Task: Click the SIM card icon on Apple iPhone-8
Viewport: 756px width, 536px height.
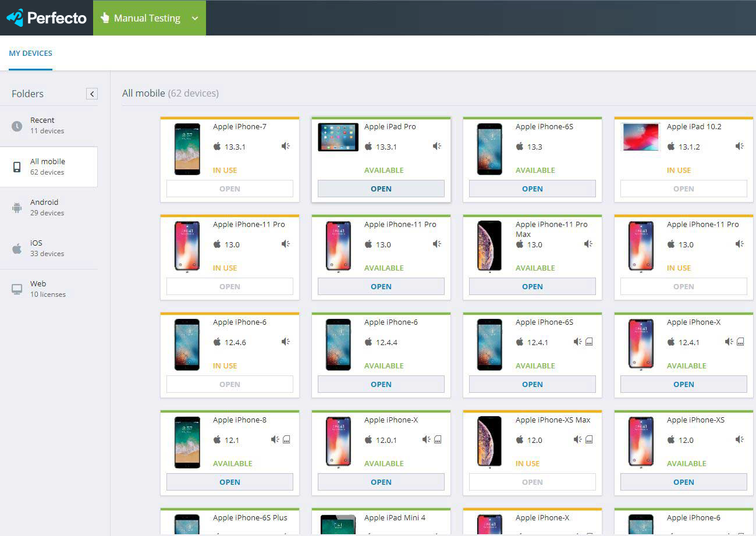Action: (x=286, y=439)
